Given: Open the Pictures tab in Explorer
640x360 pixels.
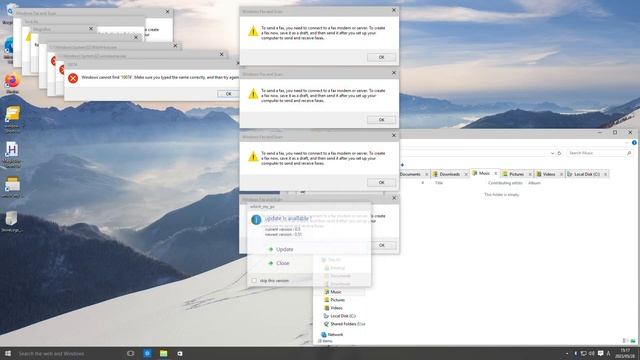Looking at the screenshot, I should click(x=516, y=174).
